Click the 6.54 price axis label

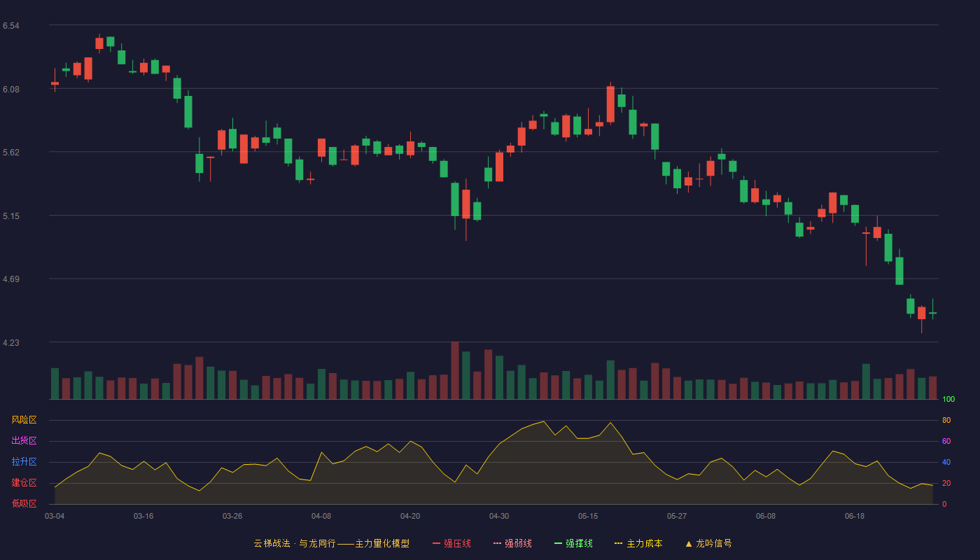point(10,26)
